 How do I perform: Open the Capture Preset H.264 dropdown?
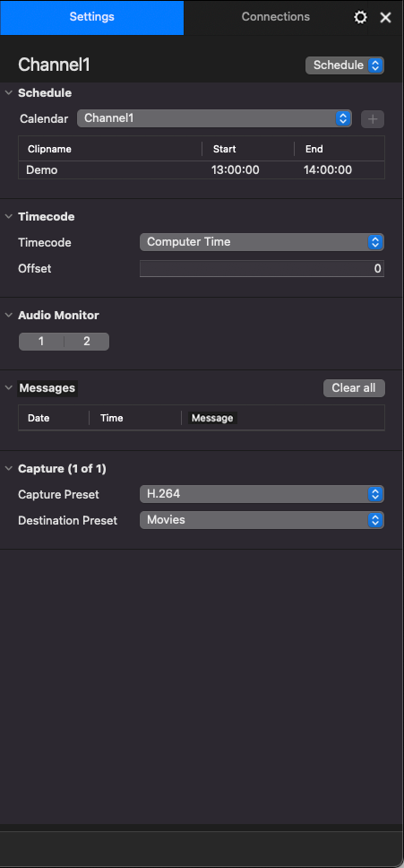pyautogui.click(x=262, y=494)
